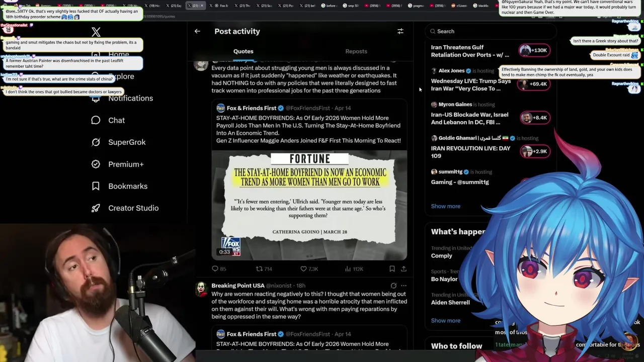Open Creator Studio in the sidebar
Viewport: 644px width, 362px height.
(125, 208)
